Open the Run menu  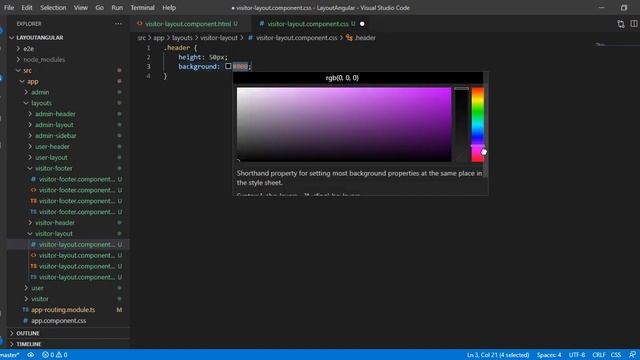(x=117, y=7)
